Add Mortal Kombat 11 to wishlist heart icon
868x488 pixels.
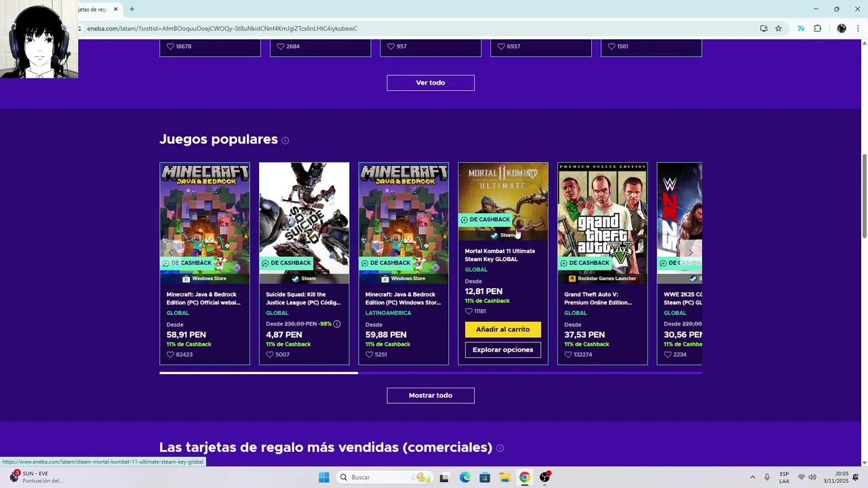click(x=533, y=174)
